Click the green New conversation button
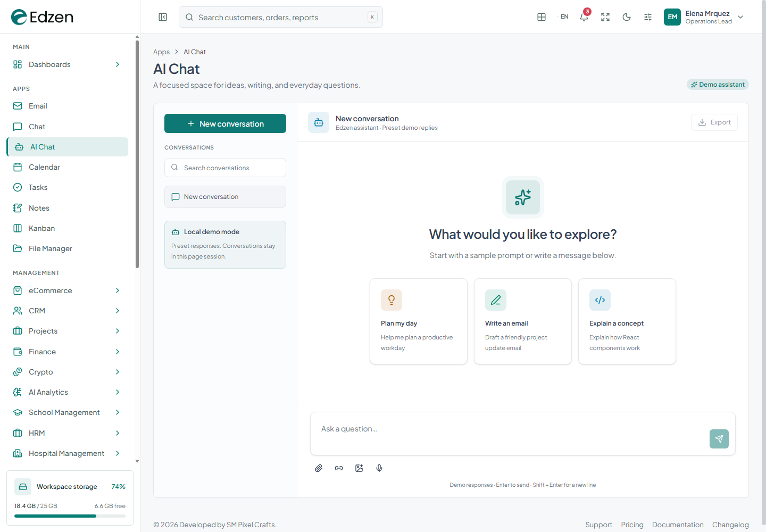The height and width of the screenshot is (532, 766). tap(225, 123)
